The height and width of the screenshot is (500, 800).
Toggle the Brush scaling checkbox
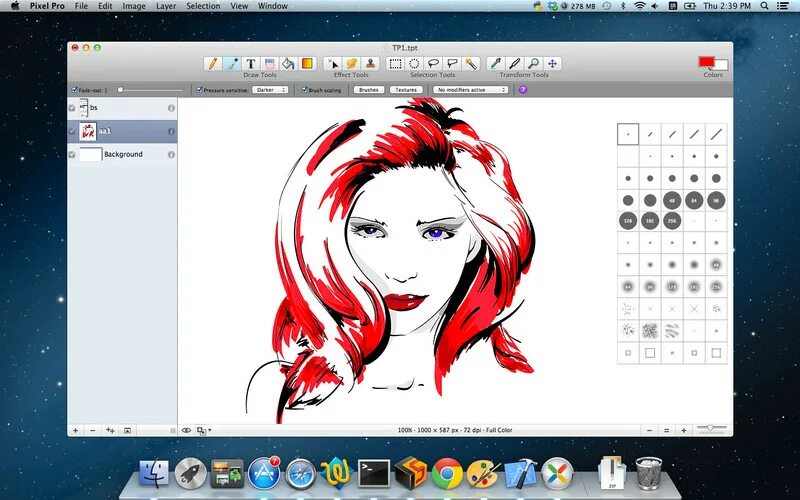305,90
